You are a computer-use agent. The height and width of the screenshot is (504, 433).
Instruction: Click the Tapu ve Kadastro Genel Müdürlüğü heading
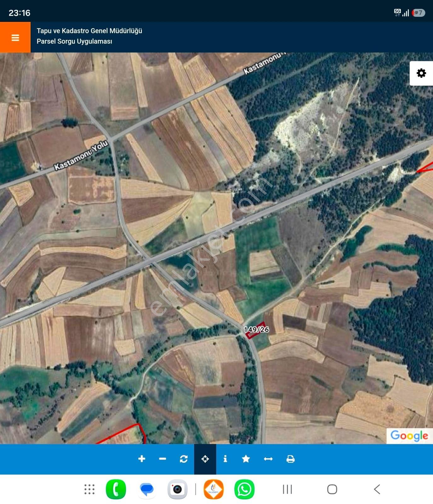tap(89, 31)
